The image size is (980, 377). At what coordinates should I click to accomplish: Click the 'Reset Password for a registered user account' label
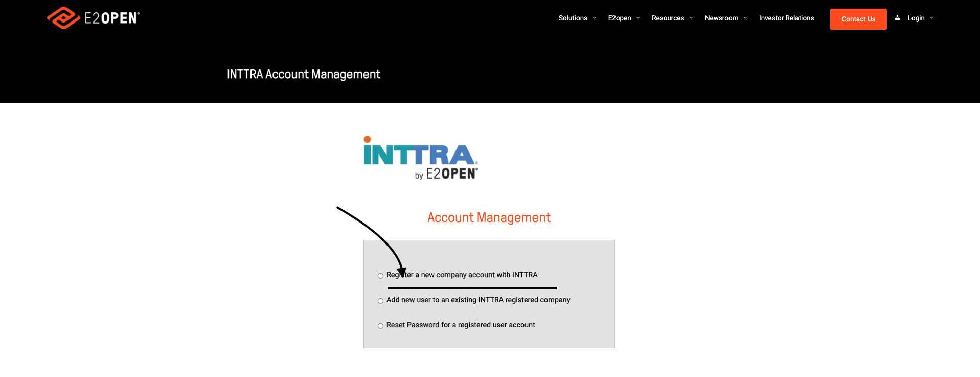click(461, 325)
